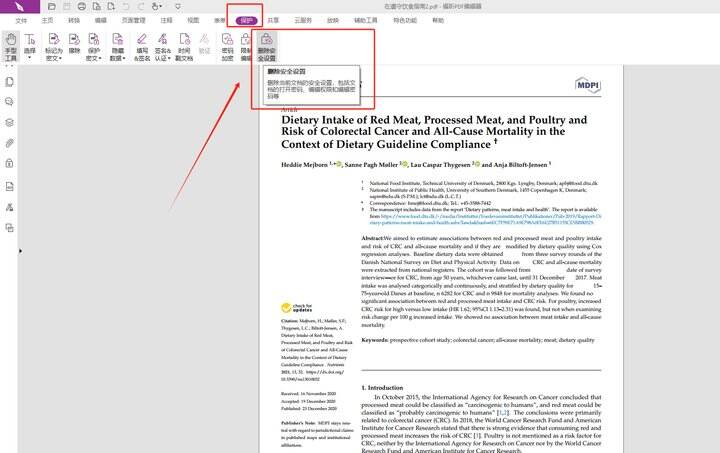
Task: Expand the 隐藏数据 dropdown arrow
Action: 124,58
